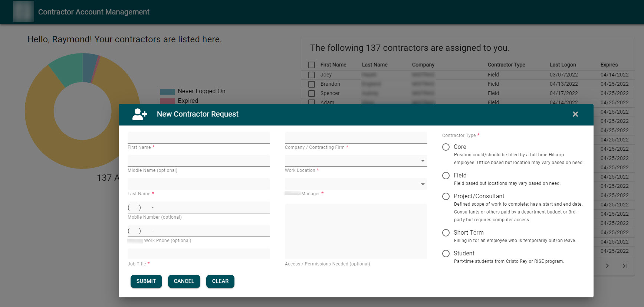This screenshot has height=307, width=644.
Task: Select the Core contractor type
Action: coord(446,147)
